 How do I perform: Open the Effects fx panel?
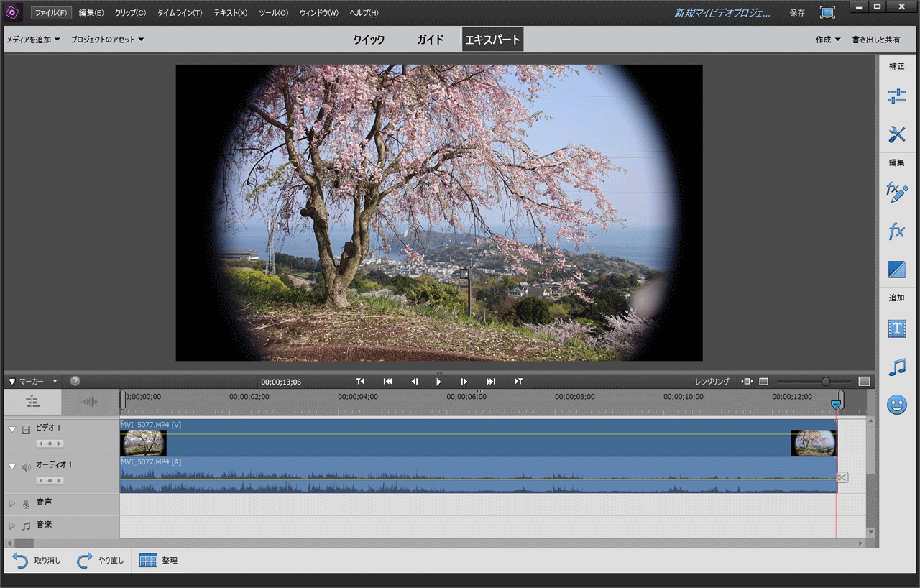tap(896, 231)
